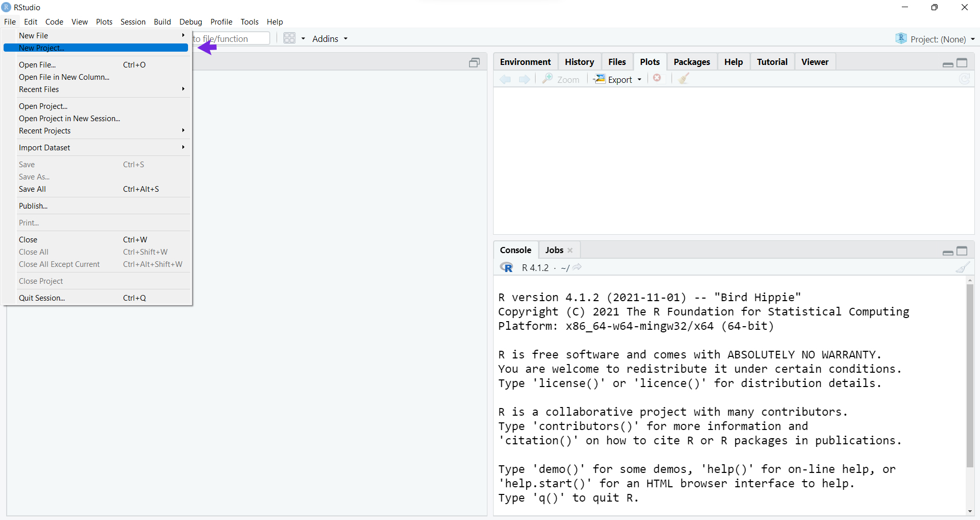
Task: Maximize the Console pane
Action: pos(962,251)
